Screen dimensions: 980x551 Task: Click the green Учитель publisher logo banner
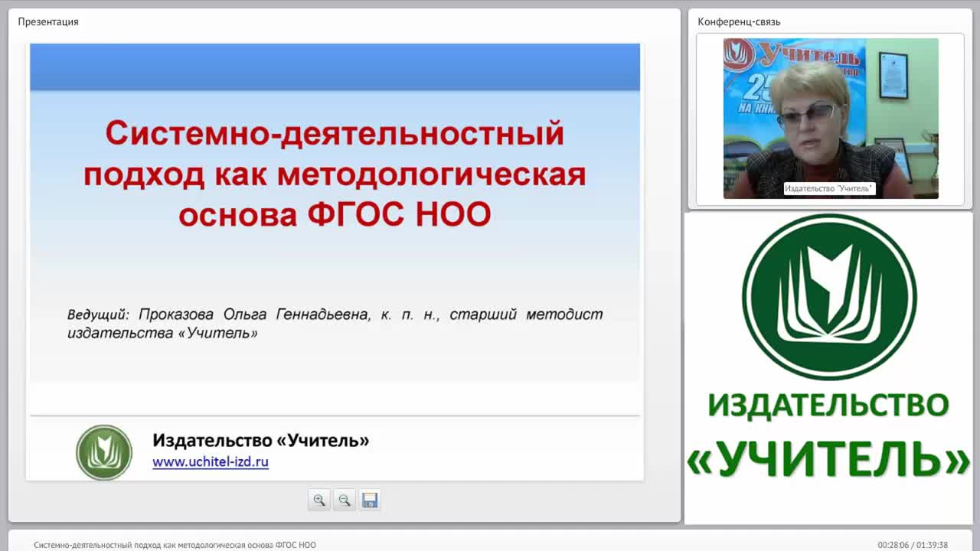pos(829,367)
